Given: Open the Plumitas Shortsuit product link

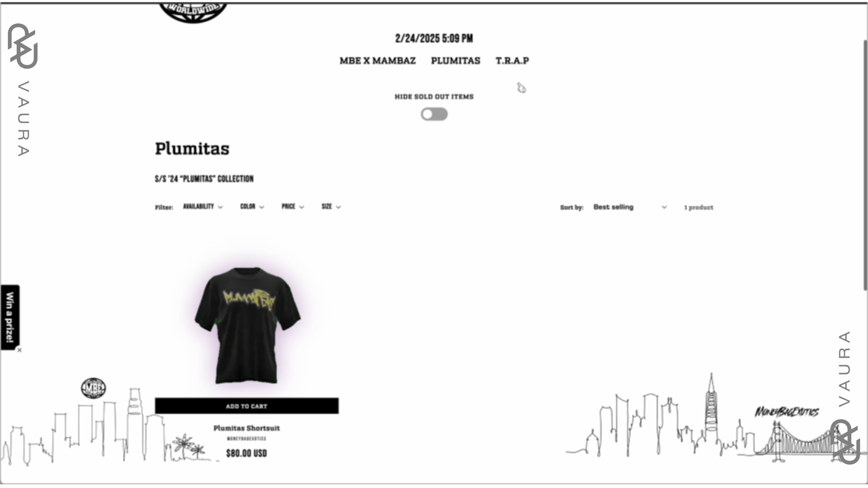Looking at the screenshot, I should 247,428.
